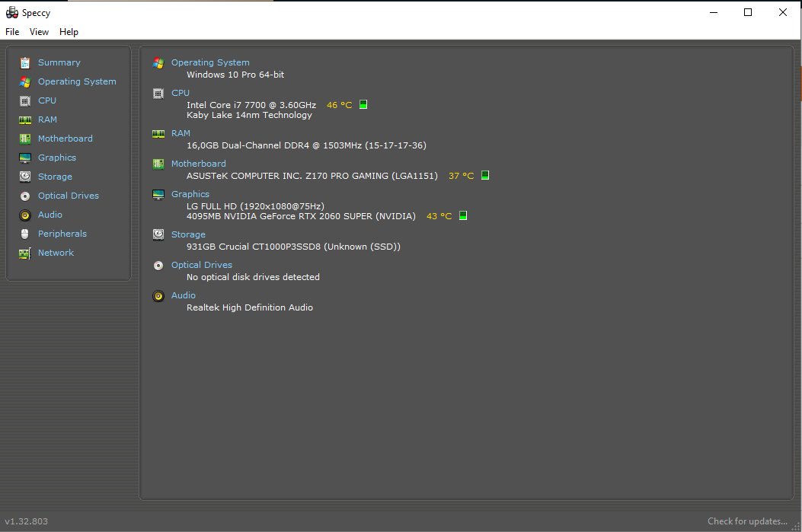Click the Network card icon in sidebar
802x532 pixels.
tap(25, 253)
